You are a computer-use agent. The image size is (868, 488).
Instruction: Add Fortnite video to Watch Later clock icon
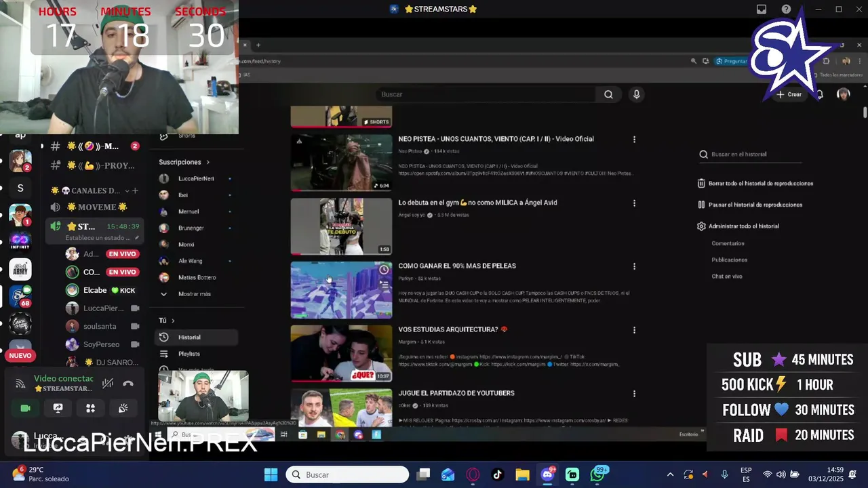click(x=384, y=270)
